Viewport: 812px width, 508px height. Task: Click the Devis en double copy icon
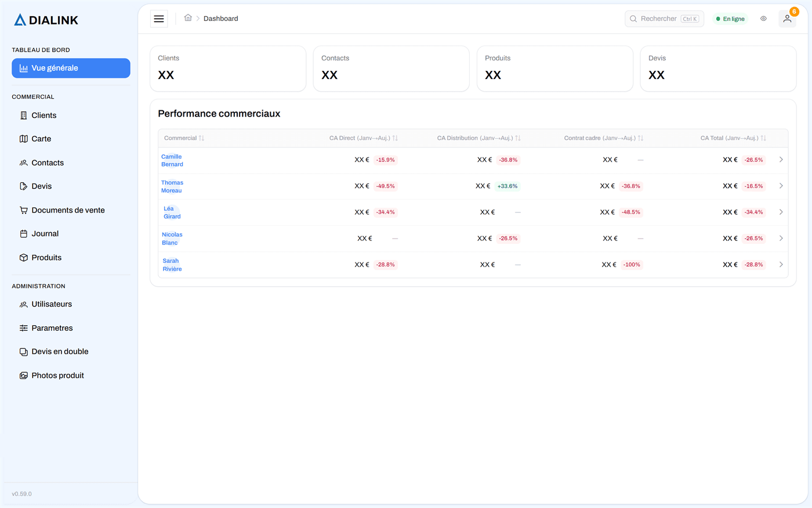click(x=24, y=352)
